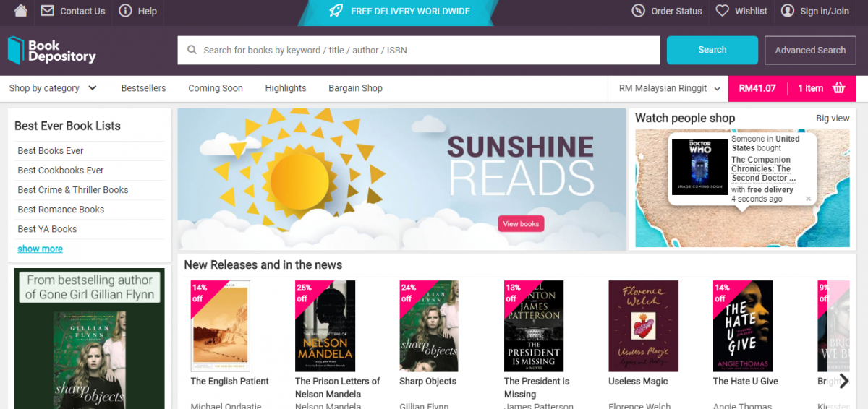Viewport: 868px width, 409px height.
Task: Go to the home page via house icon
Action: [21, 11]
